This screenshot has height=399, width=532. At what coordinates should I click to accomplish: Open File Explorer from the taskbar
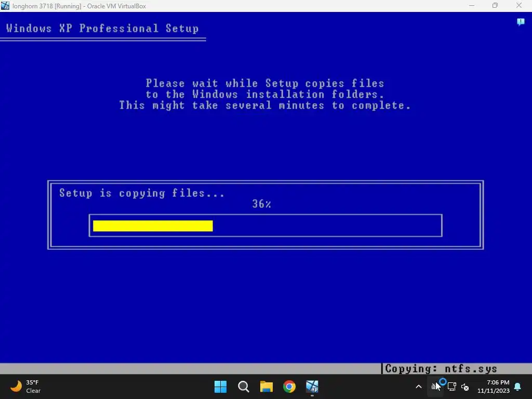(267, 387)
